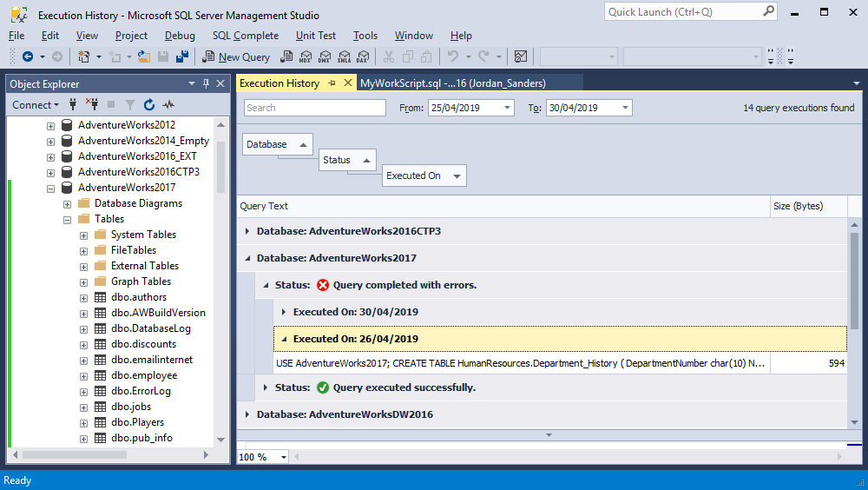Open the Unit Test menu
This screenshot has height=490, width=868.
click(316, 36)
